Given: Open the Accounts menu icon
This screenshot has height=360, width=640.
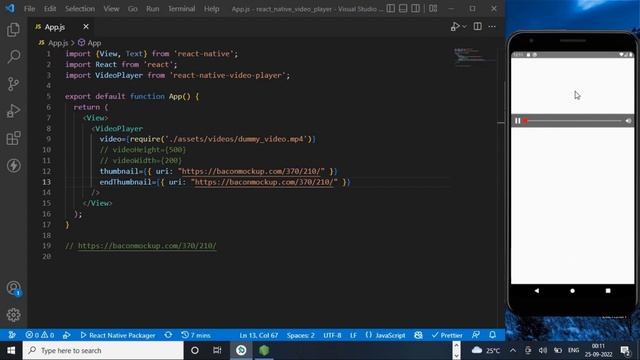Looking at the screenshot, I should tap(13, 288).
